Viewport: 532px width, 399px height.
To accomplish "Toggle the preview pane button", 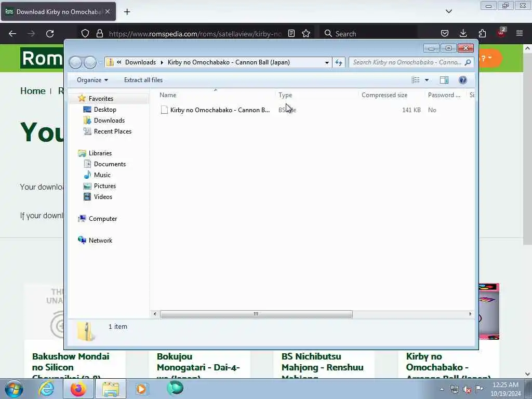I will click(x=444, y=80).
